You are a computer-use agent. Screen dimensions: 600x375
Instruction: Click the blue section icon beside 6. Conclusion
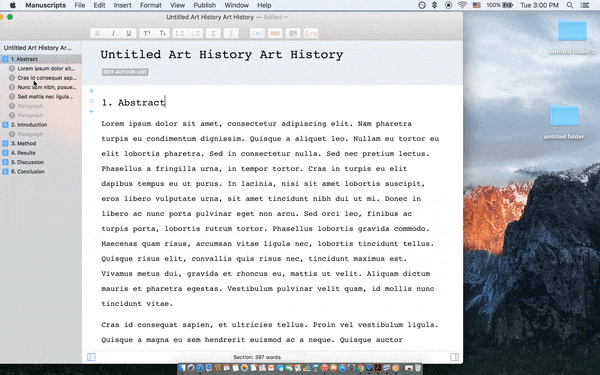[5, 171]
